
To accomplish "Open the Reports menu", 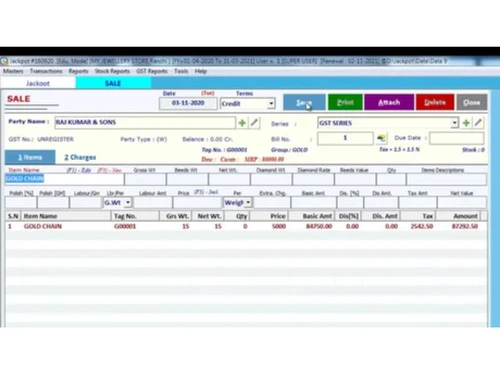I will (78, 71).
